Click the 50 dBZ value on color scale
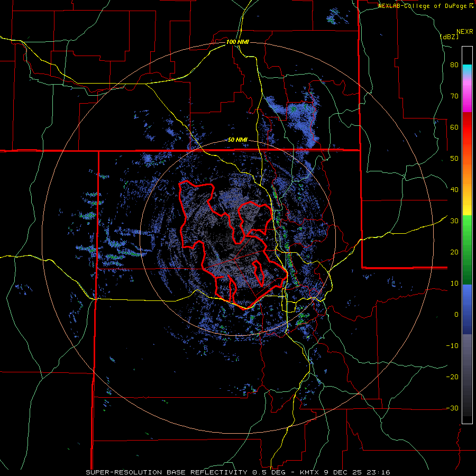Viewport: 476px width, 476px height. tap(454, 159)
